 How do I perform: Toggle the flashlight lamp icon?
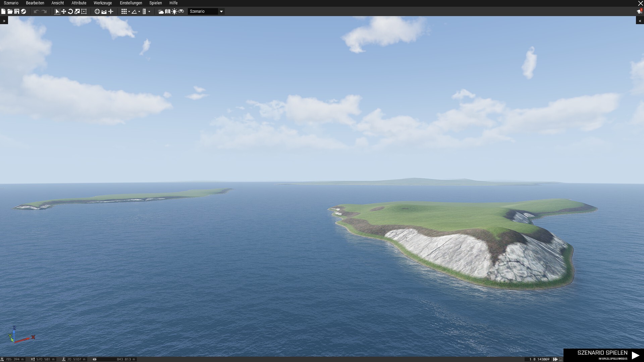(x=174, y=11)
